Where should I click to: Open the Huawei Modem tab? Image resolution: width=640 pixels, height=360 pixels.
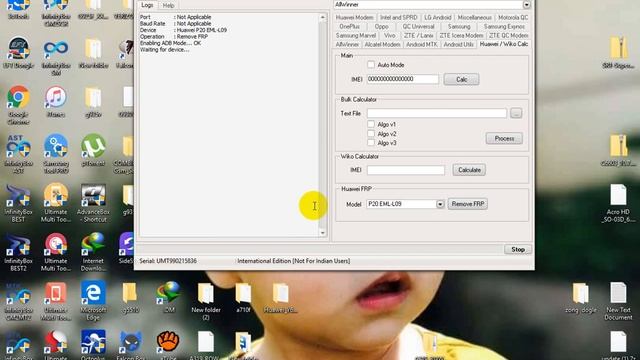354,18
